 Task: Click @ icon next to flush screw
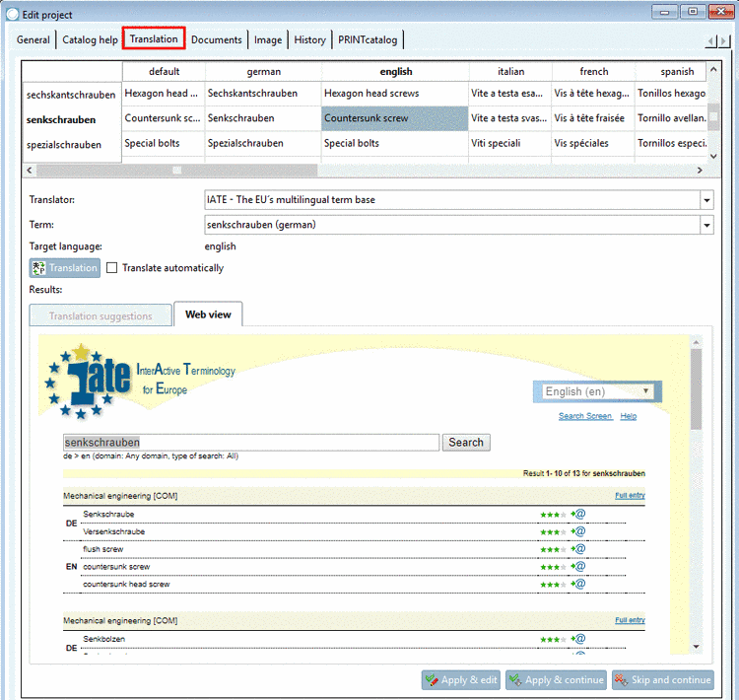[580, 548]
